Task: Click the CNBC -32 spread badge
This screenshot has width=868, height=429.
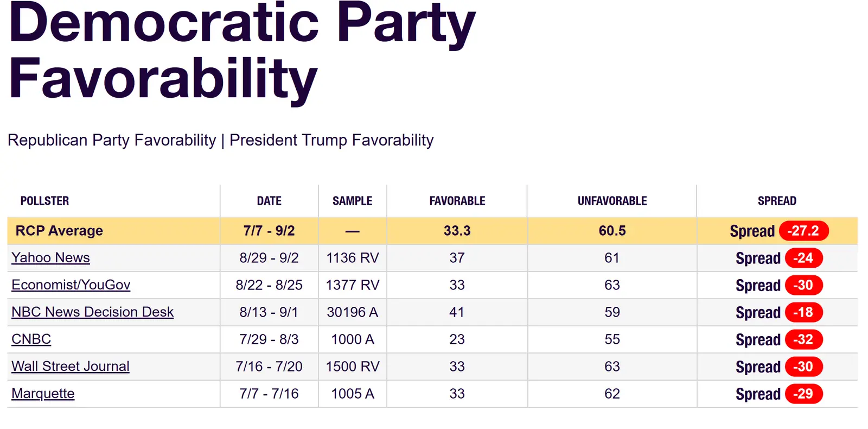Action: click(803, 339)
